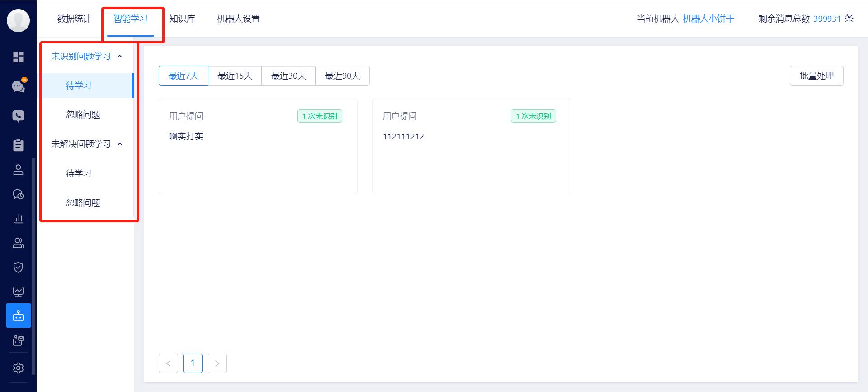Select the 啊实打实 question card
Image resolution: width=868 pixels, height=392 pixels.
coord(258,146)
